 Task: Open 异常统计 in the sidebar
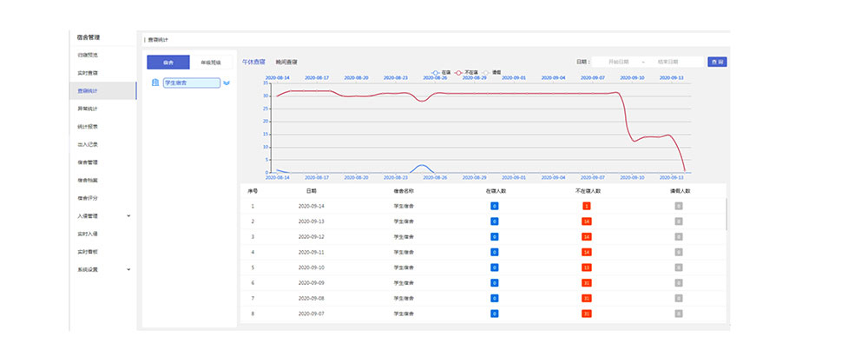pos(88,109)
